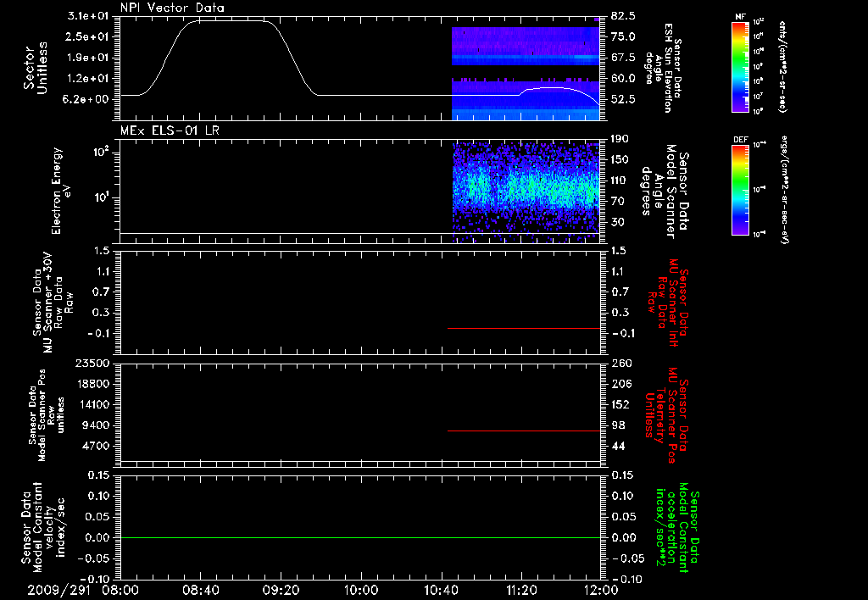This screenshot has width=868, height=600.
Task: Click the 10:40 time axis label
Action: (441, 590)
